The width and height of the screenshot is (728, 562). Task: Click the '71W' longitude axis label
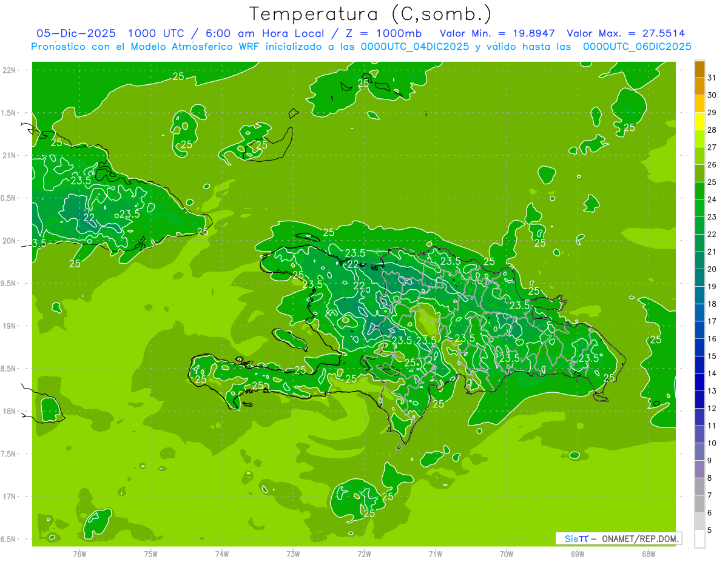coord(435,554)
